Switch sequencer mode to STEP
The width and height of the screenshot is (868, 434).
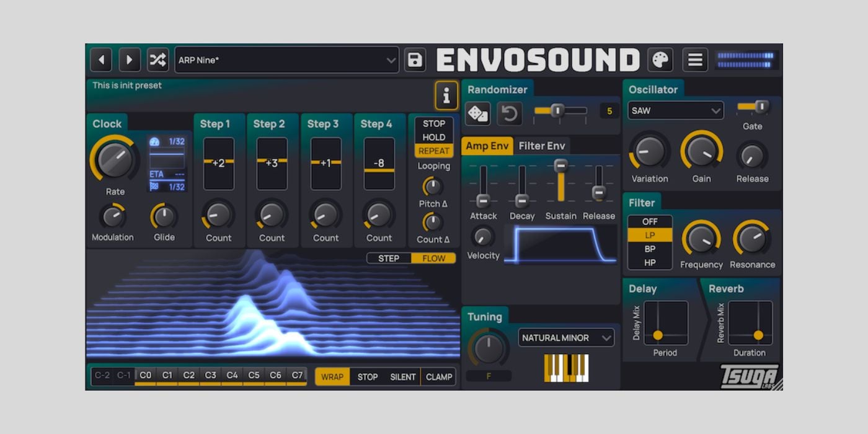click(389, 258)
